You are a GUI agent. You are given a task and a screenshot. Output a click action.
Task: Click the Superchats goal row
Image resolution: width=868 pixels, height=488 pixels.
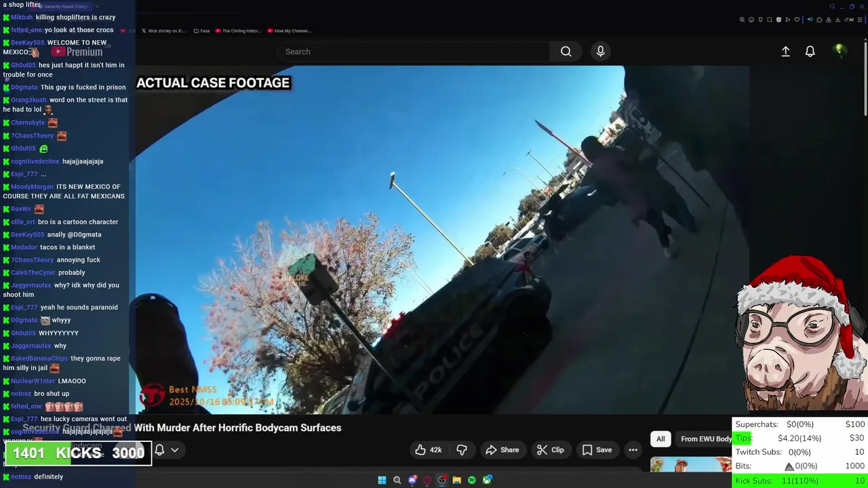(800, 424)
